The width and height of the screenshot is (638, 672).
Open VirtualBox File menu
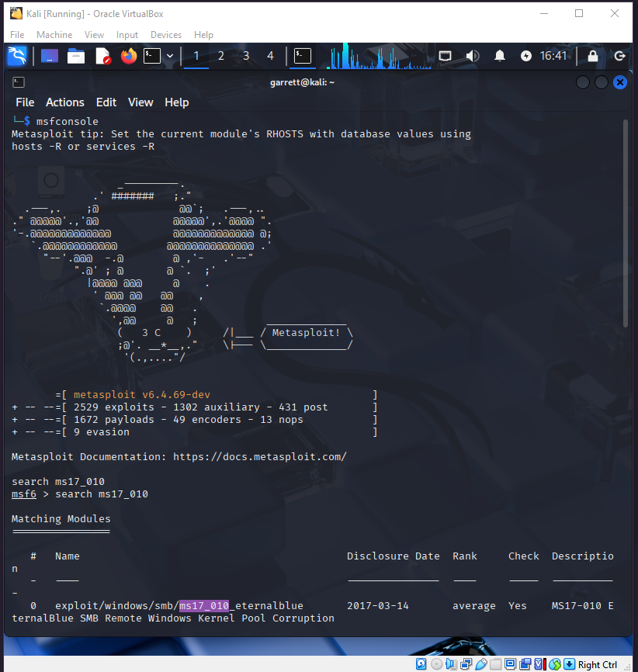click(x=17, y=35)
